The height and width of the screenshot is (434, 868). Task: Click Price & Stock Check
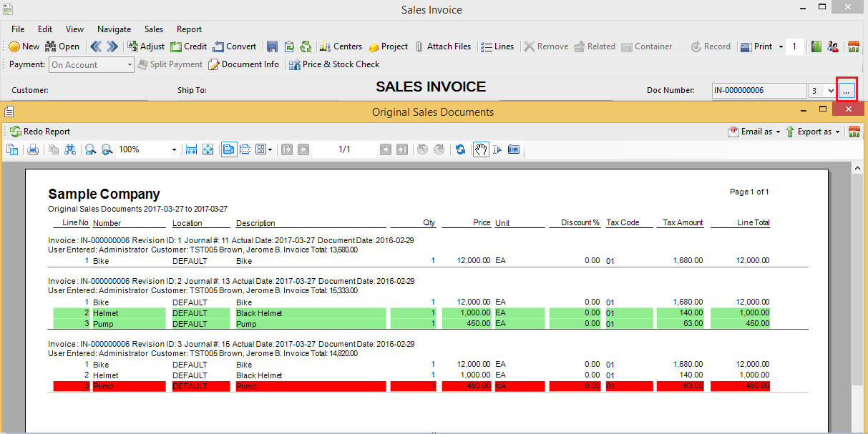333,64
